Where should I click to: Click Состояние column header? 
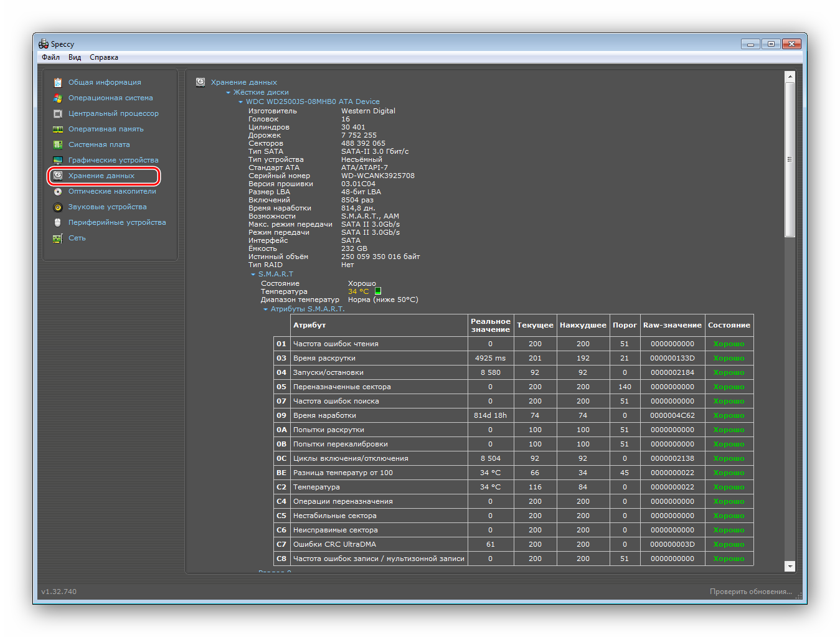click(x=729, y=325)
